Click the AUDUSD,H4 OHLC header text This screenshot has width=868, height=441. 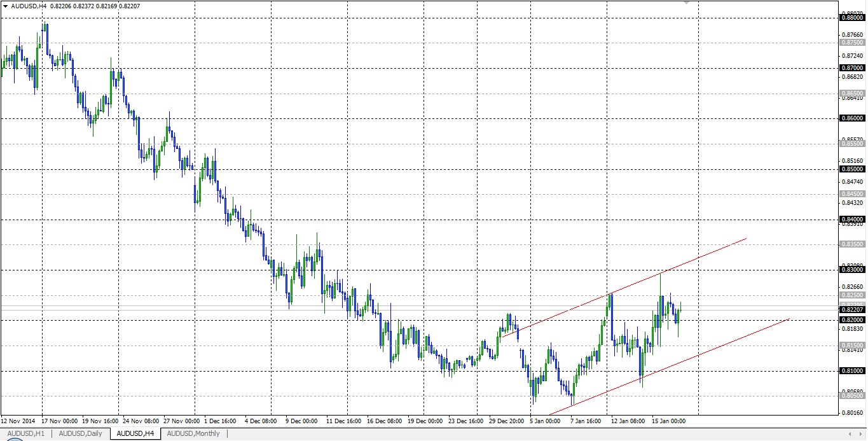[76, 6]
